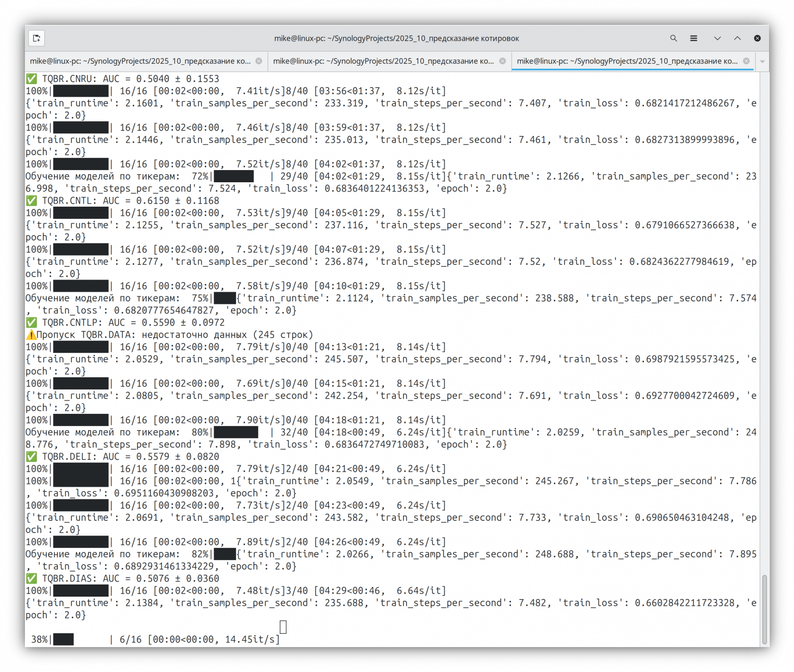The image size is (794, 672).
Task: Minimize the terminal window
Action: point(717,38)
